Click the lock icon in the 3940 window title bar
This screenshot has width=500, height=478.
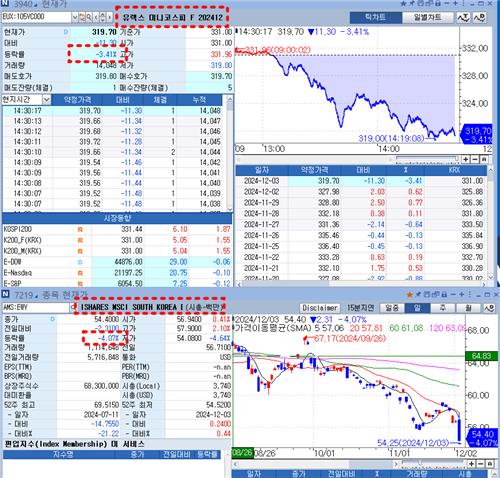438,3
